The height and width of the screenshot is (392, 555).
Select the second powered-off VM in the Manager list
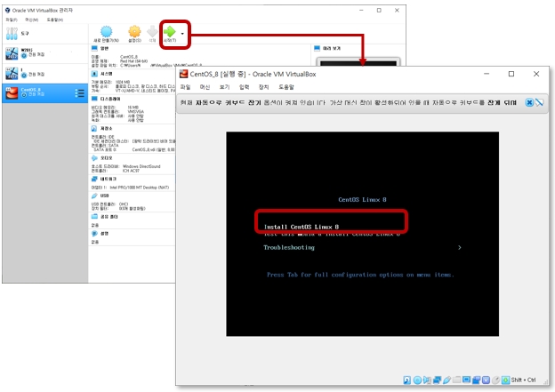coord(44,73)
